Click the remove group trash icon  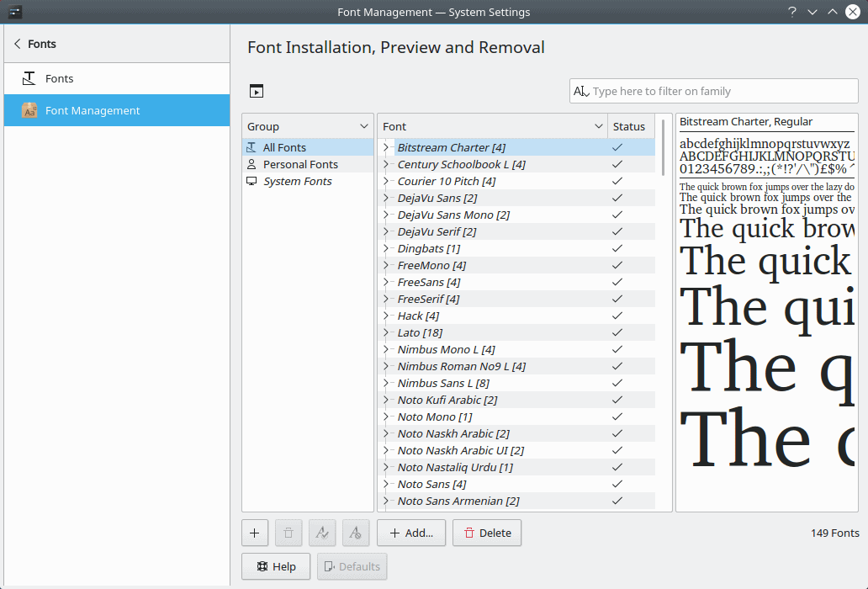(x=288, y=533)
